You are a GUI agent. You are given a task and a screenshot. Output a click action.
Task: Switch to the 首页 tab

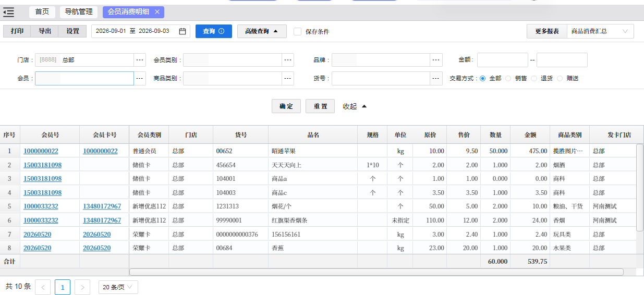42,12
